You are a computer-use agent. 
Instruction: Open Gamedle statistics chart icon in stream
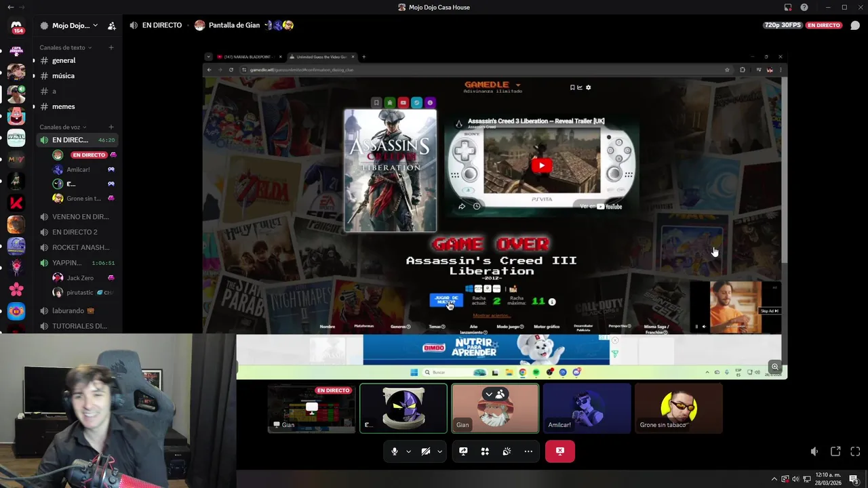tap(580, 87)
